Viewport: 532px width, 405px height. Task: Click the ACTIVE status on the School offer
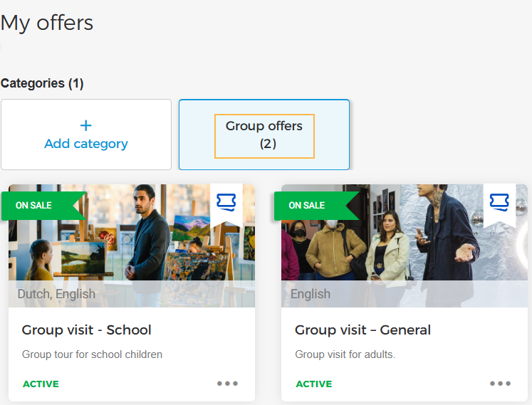[x=41, y=384]
